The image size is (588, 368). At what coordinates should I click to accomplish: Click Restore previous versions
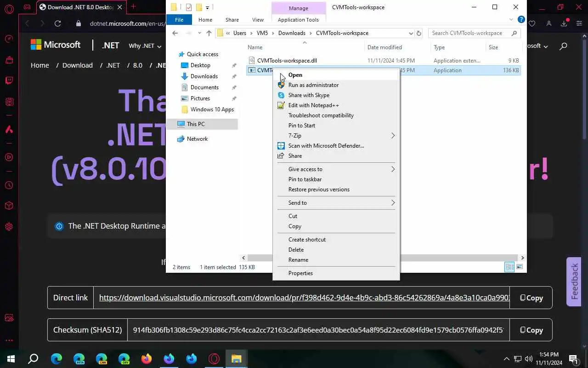pos(336,190)
